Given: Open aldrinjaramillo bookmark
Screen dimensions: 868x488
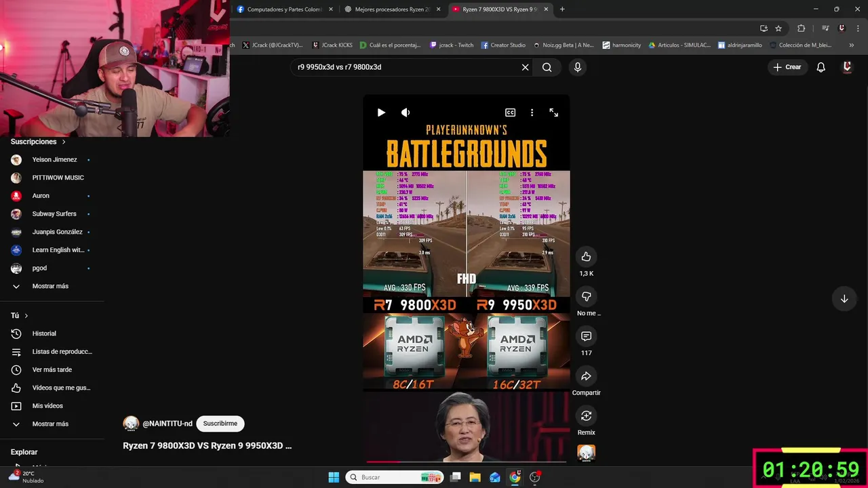Looking at the screenshot, I should point(740,45).
